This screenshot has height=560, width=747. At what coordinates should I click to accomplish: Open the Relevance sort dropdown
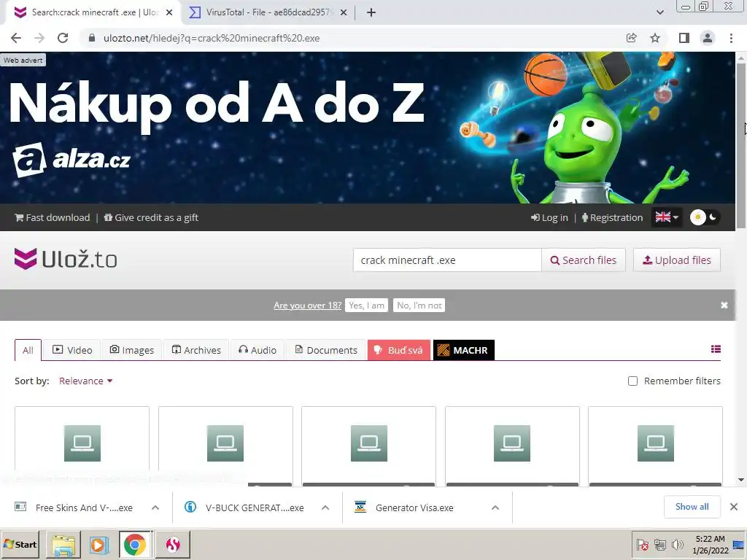click(x=86, y=381)
